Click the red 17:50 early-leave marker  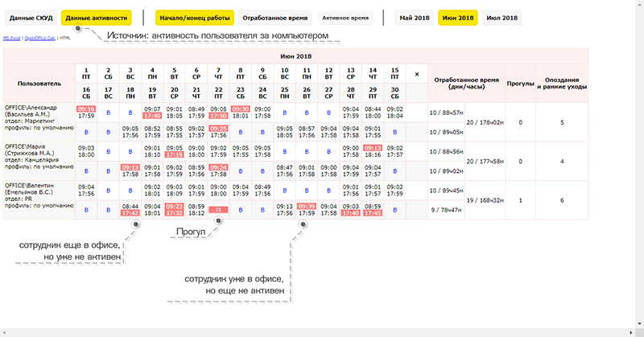coord(218,116)
